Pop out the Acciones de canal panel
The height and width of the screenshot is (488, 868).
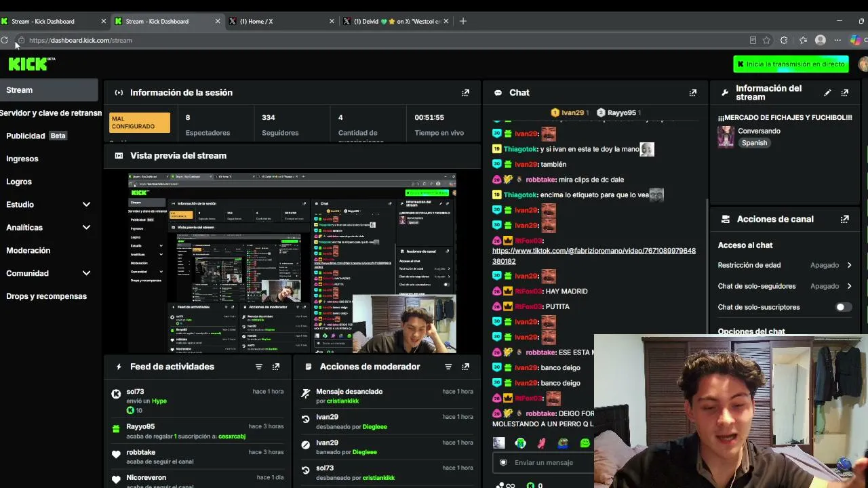tap(844, 220)
